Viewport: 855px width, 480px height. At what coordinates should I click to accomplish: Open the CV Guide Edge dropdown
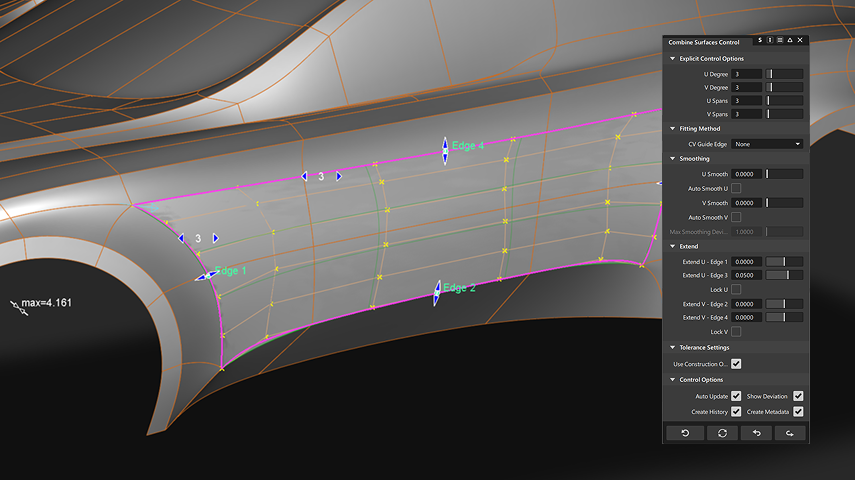[x=767, y=144]
